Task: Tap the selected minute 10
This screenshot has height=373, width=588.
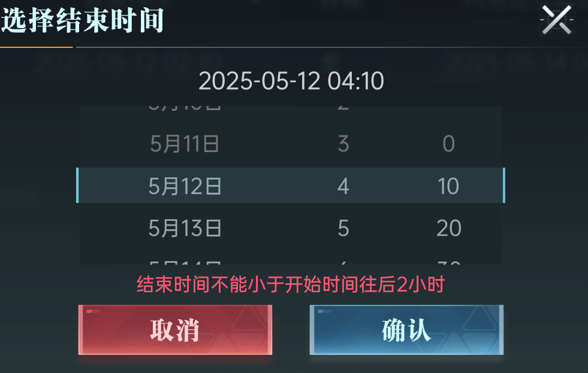Action: coord(449,186)
